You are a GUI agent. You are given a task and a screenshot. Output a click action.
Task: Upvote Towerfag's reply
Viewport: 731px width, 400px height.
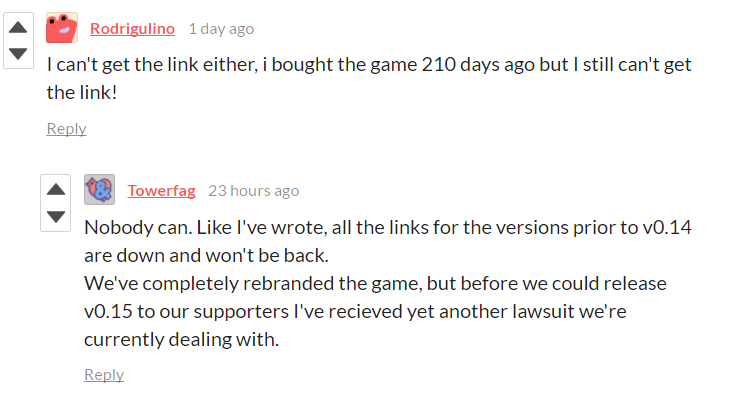[56, 188]
